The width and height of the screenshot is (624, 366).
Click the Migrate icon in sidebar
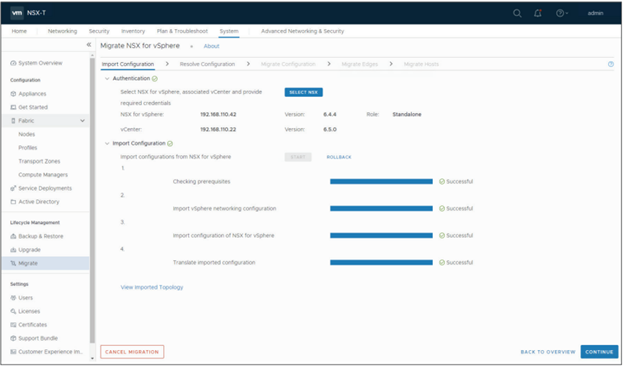(13, 263)
